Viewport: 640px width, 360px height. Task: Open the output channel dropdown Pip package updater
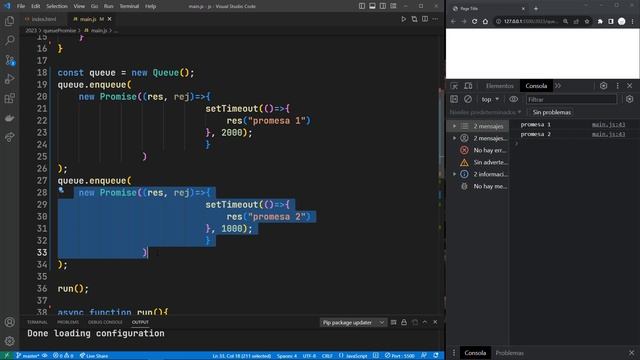point(353,322)
